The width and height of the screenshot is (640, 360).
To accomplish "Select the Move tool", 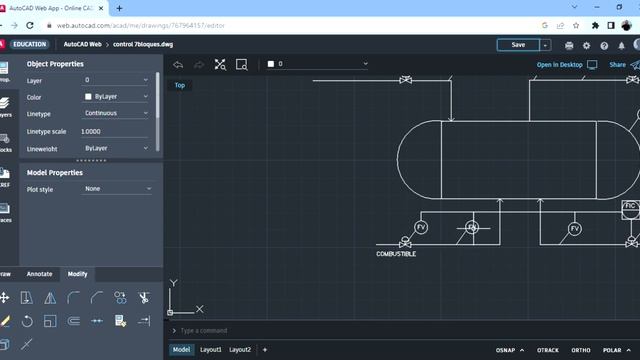I will click(4, 298).
